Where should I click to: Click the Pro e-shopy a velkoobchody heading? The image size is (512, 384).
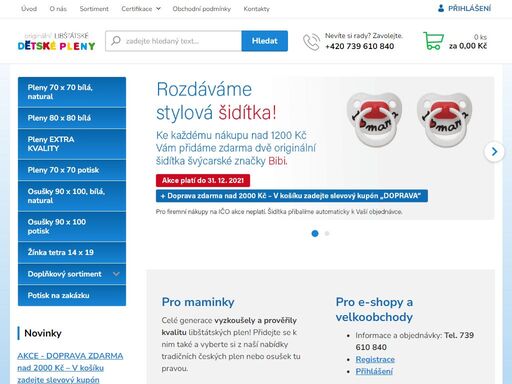(x=374, y=309)
